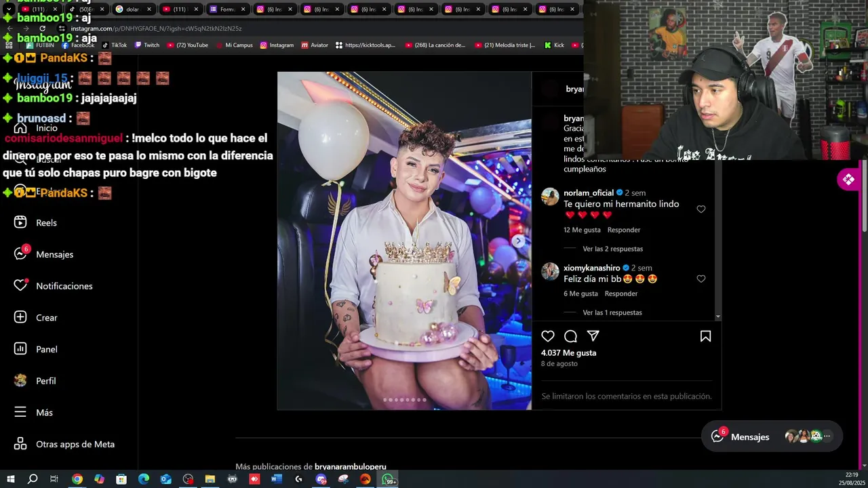Click Responder under norlam_oficial's comment

pos(624,230)
